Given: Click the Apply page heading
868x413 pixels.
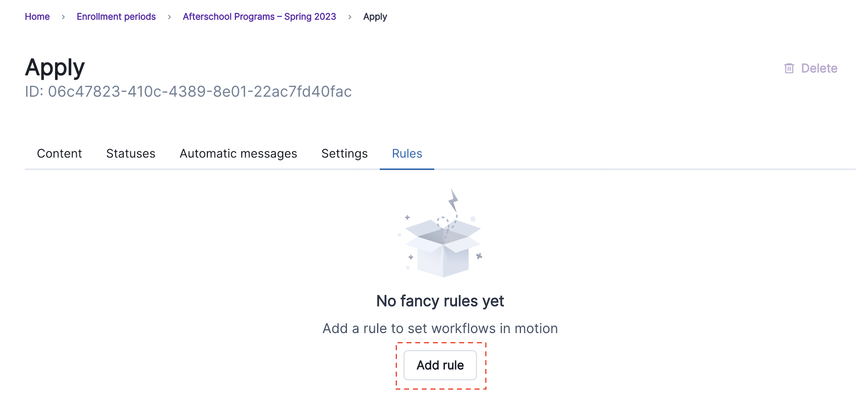Looking at the screenshot, I should 55,67.
